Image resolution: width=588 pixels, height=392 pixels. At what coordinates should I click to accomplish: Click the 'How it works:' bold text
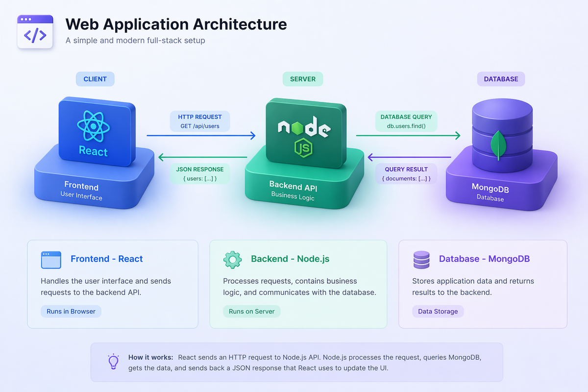151,357
